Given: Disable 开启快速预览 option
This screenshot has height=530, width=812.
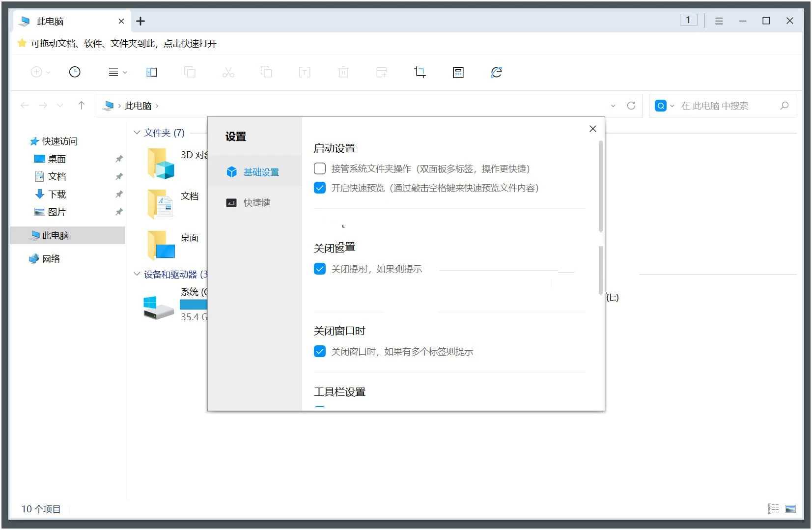Looking at the screenshot, I should coord(320,187).
